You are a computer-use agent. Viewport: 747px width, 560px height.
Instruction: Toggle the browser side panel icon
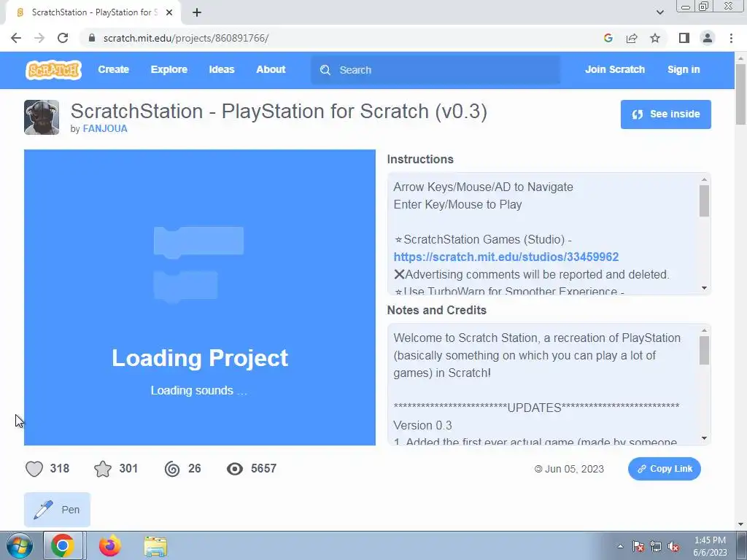(x=684, y=38)
